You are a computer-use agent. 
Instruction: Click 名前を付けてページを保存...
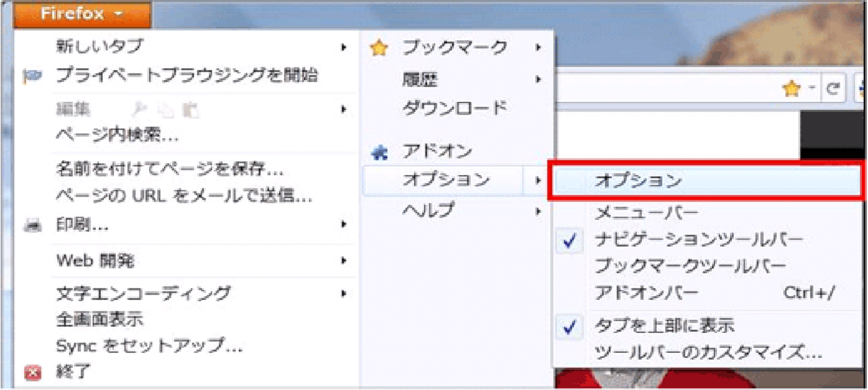(169, 169)
